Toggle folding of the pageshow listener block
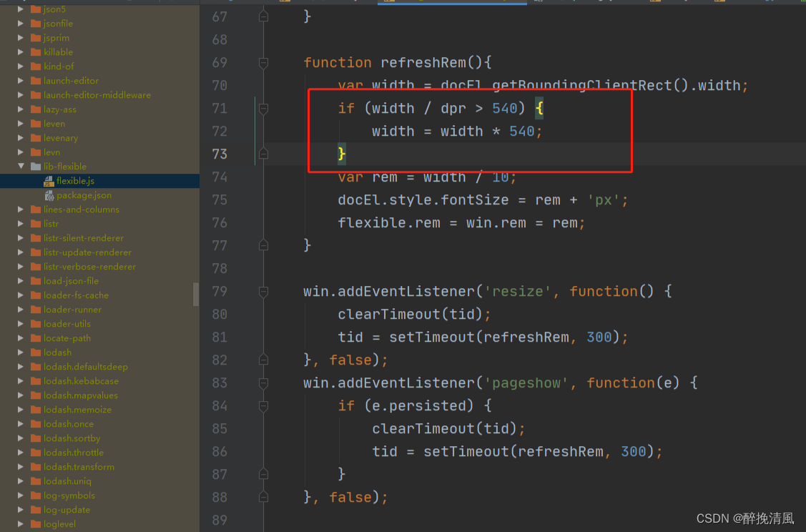 pyautogui.click(x=263, y=383)
